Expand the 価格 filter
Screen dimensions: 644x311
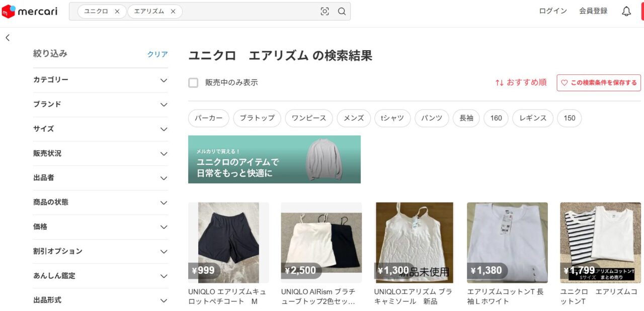point(101,227)
